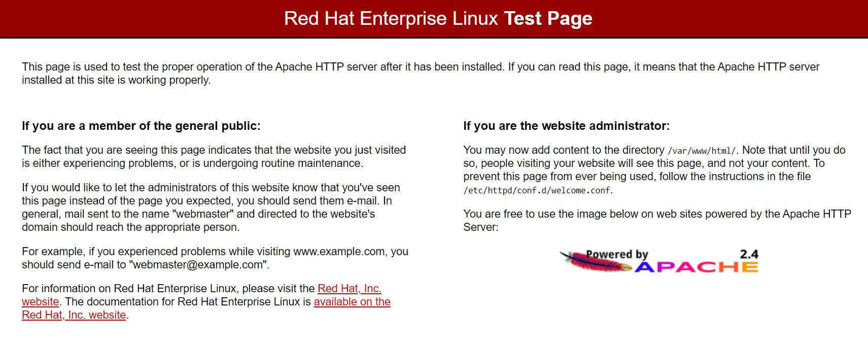Screen dimensions: 868x345
Task: Click the www.example.com text
Action: [x=339, y=252]
